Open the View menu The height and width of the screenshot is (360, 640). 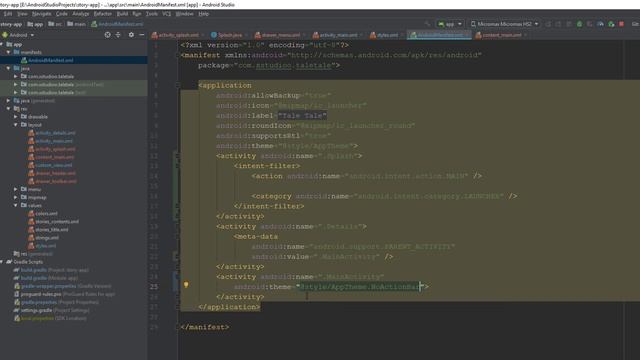click(22, 14)
